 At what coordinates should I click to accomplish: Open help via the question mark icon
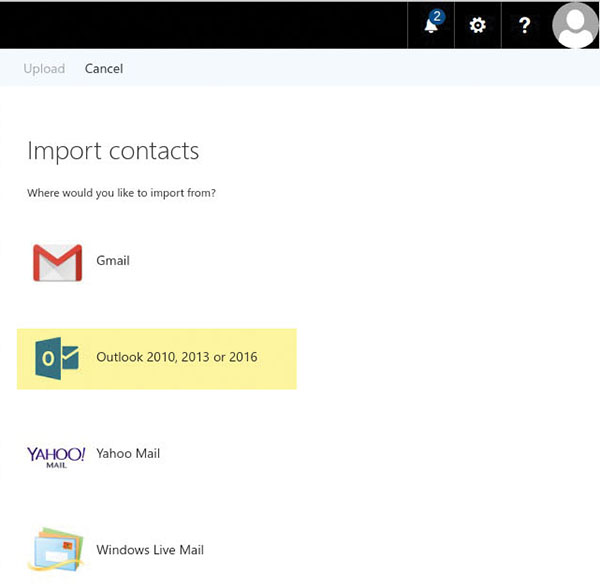pos(525,26)
